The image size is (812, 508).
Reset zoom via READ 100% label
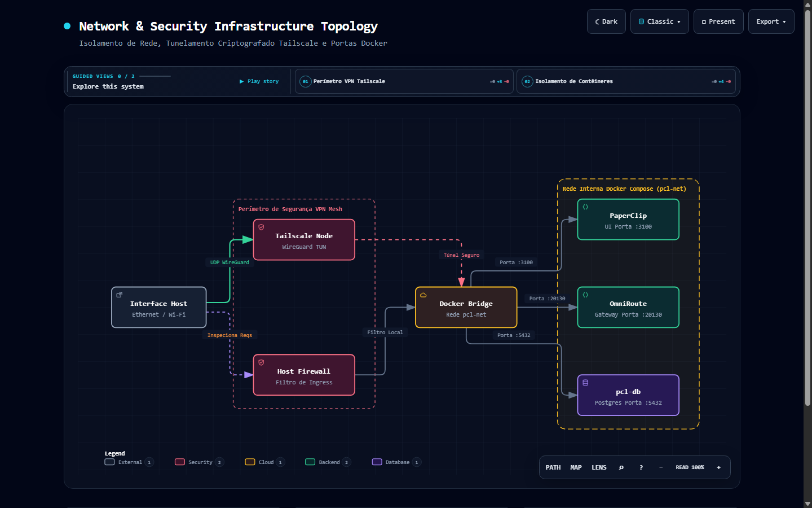690,467
